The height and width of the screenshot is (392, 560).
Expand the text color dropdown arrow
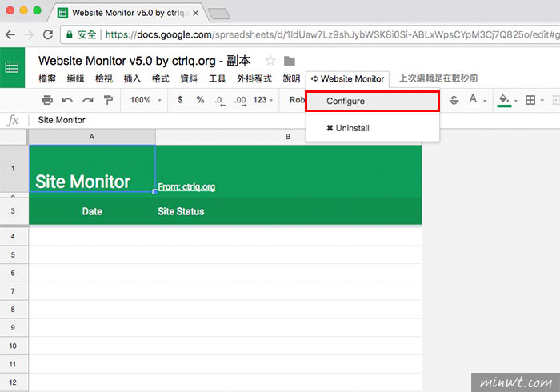pos(485,101)
